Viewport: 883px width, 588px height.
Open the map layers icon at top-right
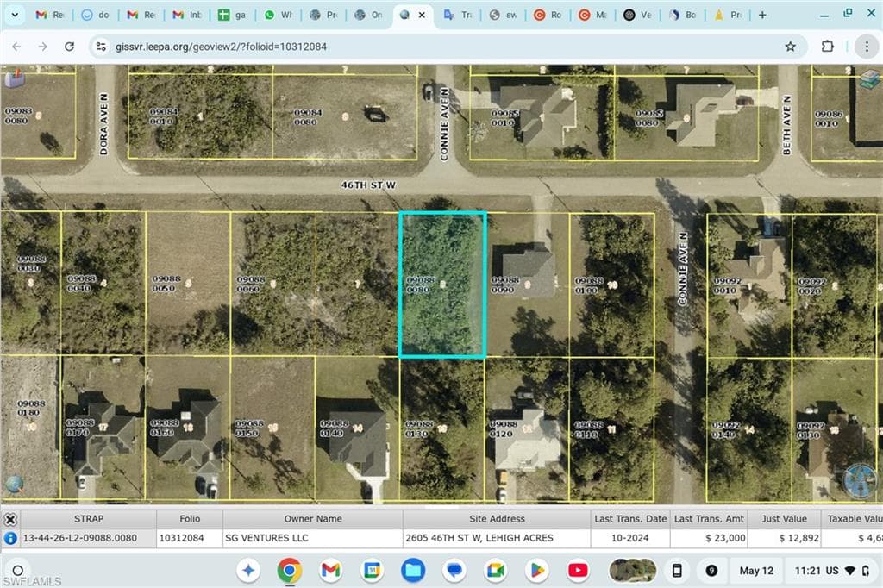coord(870,79)
